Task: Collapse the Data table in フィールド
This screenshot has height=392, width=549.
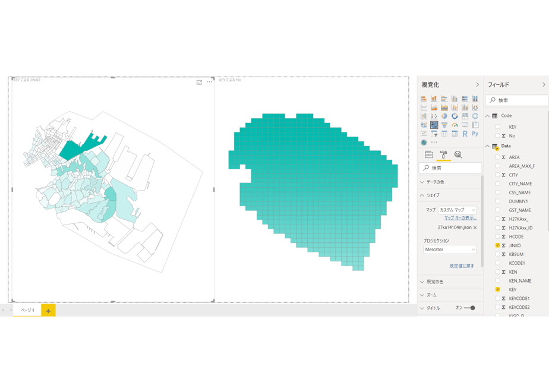Action: (487, 146)
